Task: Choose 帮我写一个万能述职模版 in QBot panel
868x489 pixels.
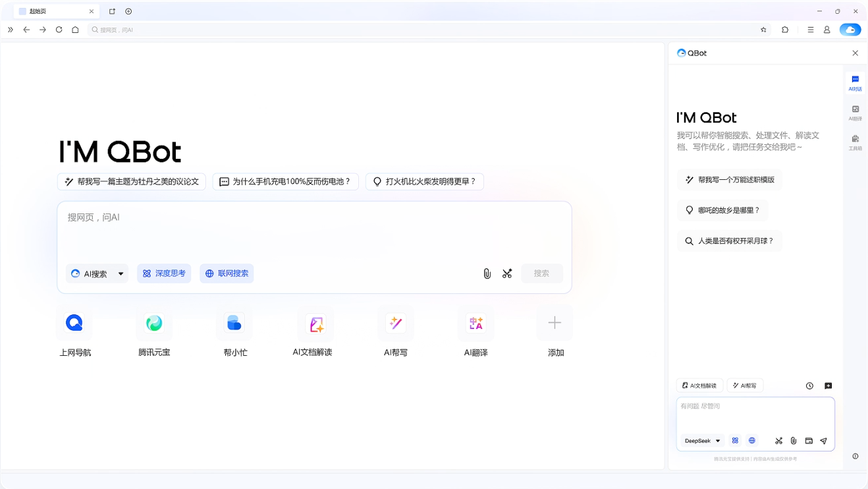Action: (x=730, y=180)
